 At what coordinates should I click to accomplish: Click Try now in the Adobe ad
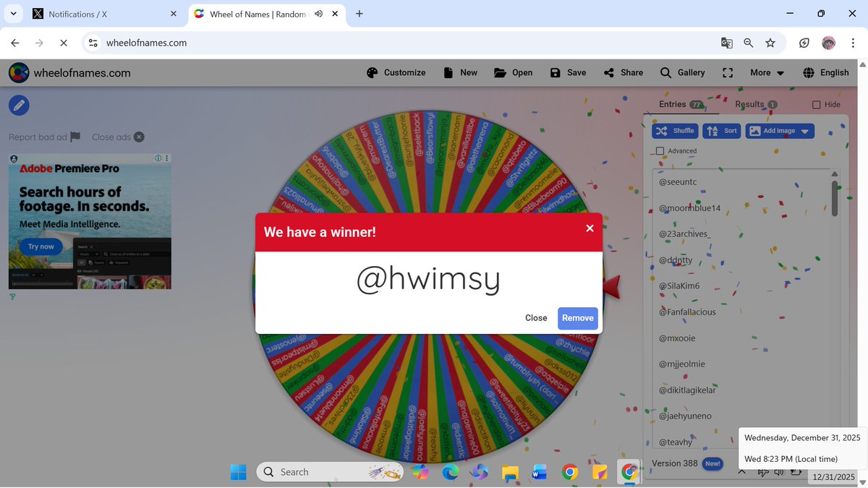click(x=41, y=247)
